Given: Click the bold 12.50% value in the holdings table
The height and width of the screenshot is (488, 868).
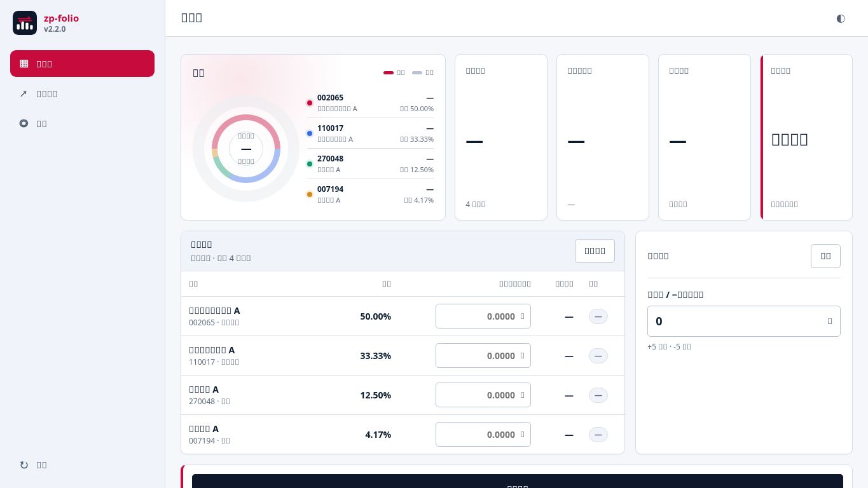Looking at the screenshot, I should 376,395.
